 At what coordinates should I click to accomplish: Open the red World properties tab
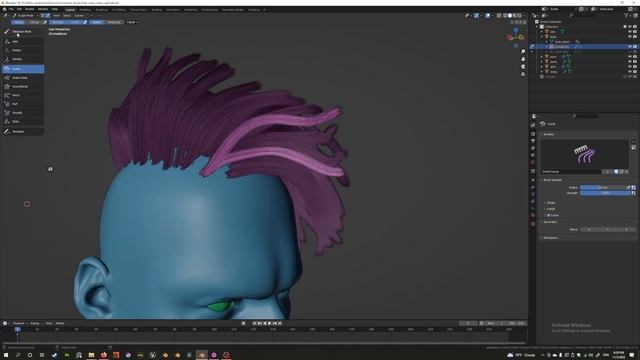tap(533, 162)
